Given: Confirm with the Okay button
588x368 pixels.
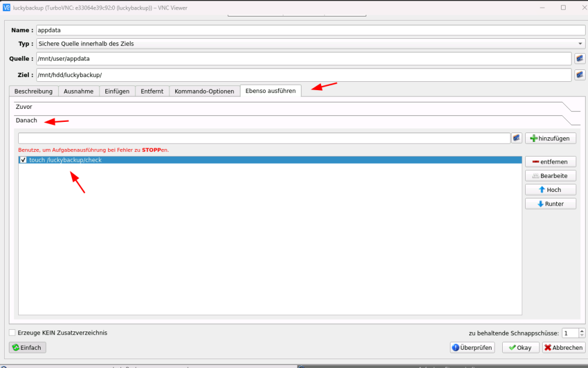Looking at the screenshot, I should (520, 348).
